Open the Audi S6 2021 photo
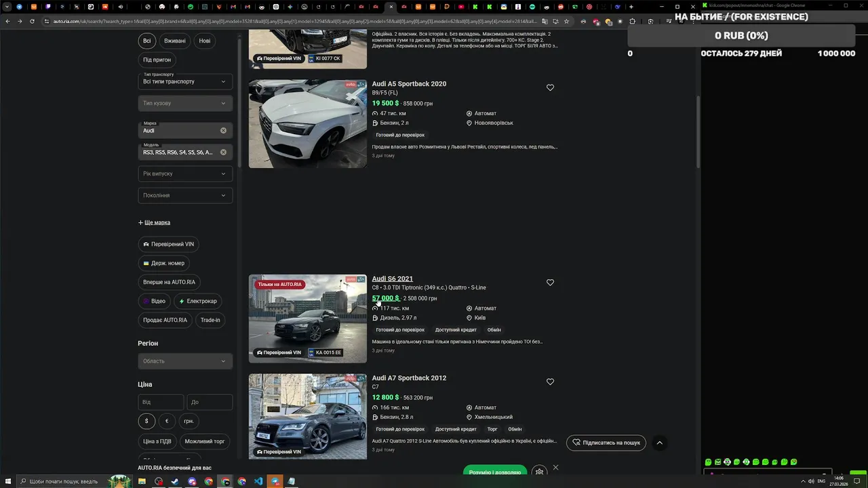868x488 pixels. [x=308, y=319]
